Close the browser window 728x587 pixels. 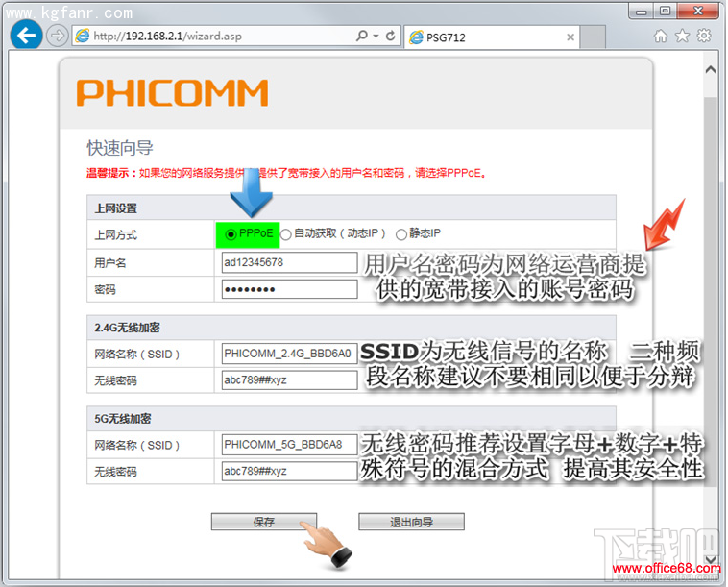click(698, 12)
